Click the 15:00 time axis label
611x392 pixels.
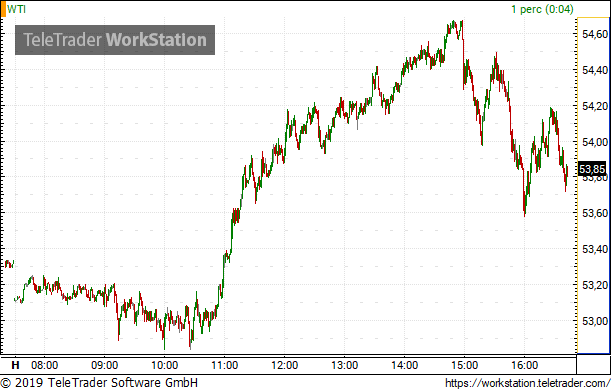(x=464, y=366)
